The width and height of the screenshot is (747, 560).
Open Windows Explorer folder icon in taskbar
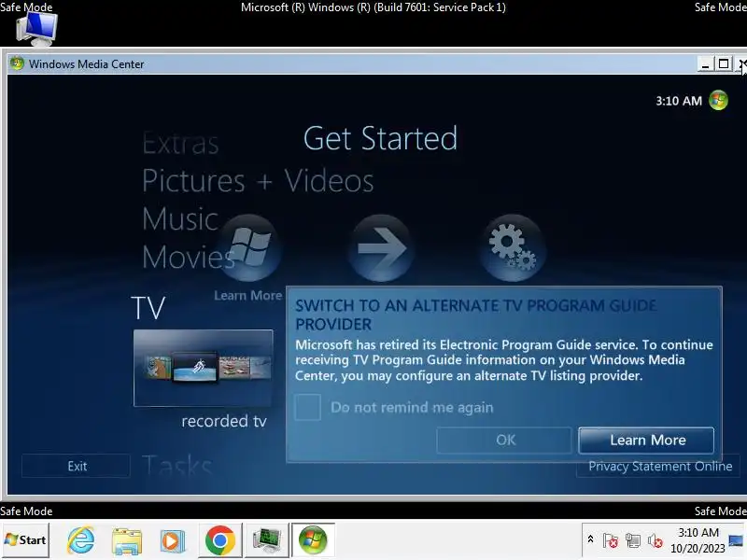(x=127, y=540)
